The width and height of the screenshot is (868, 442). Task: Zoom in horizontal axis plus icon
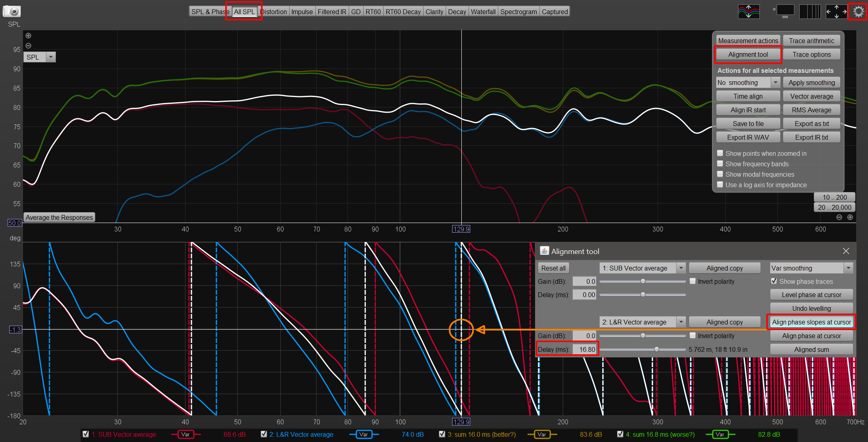(850, 217)
